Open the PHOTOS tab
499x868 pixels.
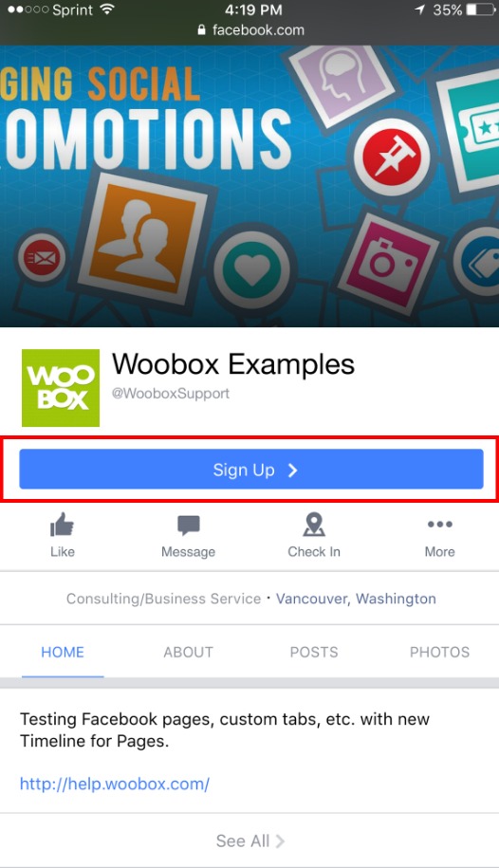point(440,652)
